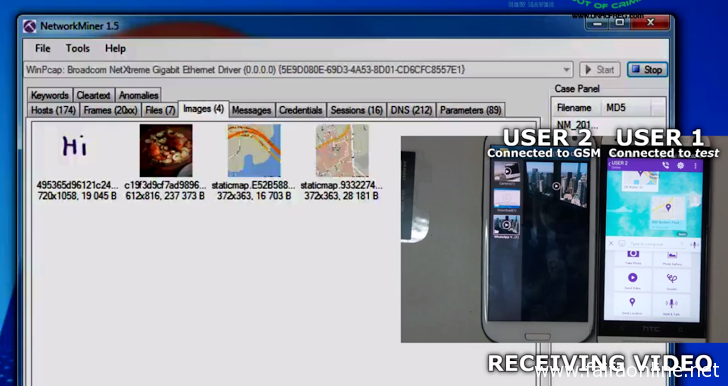Click the Start capture button

tap(600, 70)
